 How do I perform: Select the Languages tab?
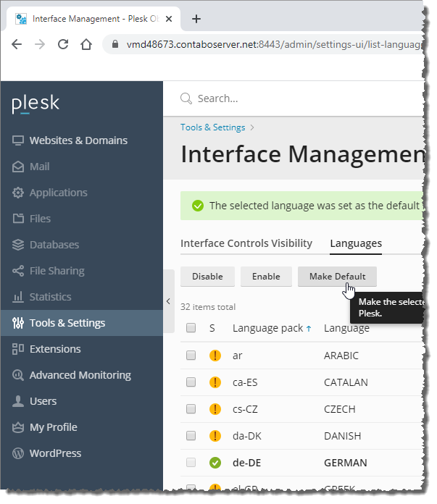(x=355, y=243)
